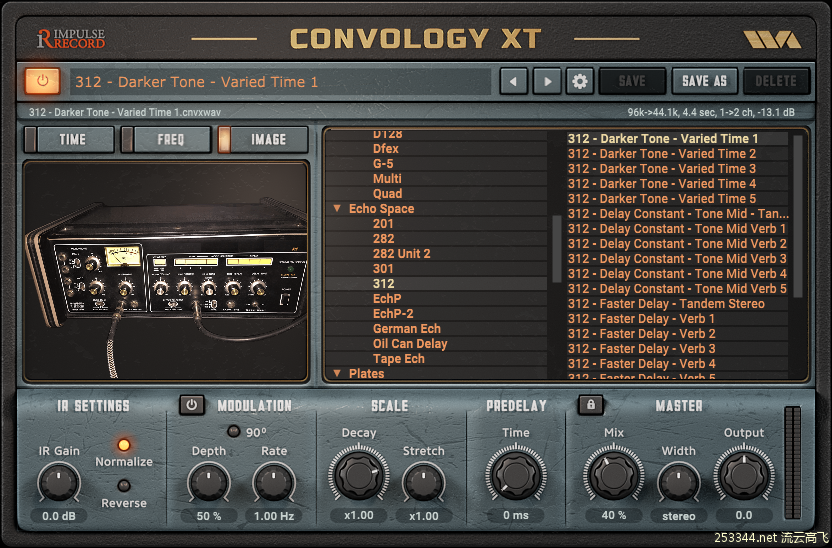This screenshot has width=832, height=548.
Task: Click the 1.00 Hz Rate value field
Action: (274, 516)
